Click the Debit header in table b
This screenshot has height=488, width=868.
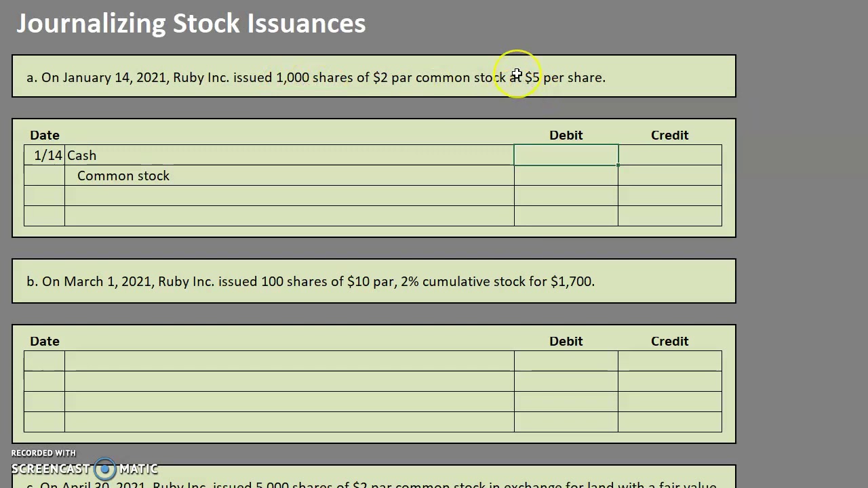coord(566,341)
